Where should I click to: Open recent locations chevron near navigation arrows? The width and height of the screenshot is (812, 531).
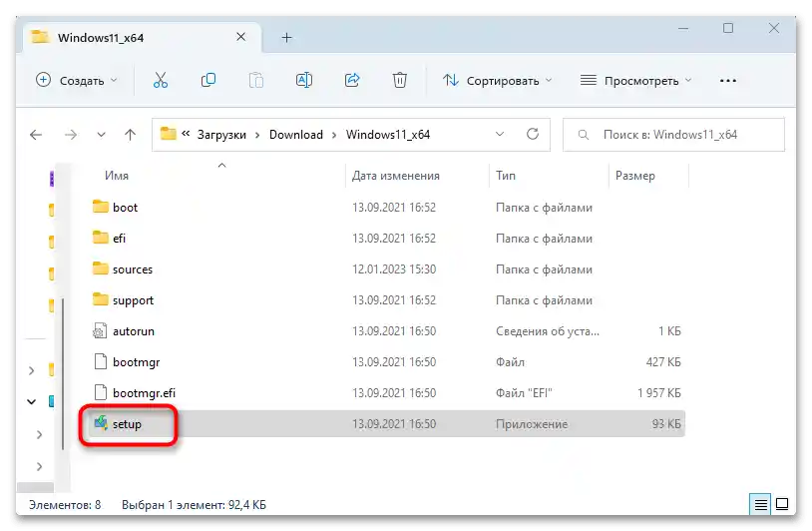tap(101, 135)
